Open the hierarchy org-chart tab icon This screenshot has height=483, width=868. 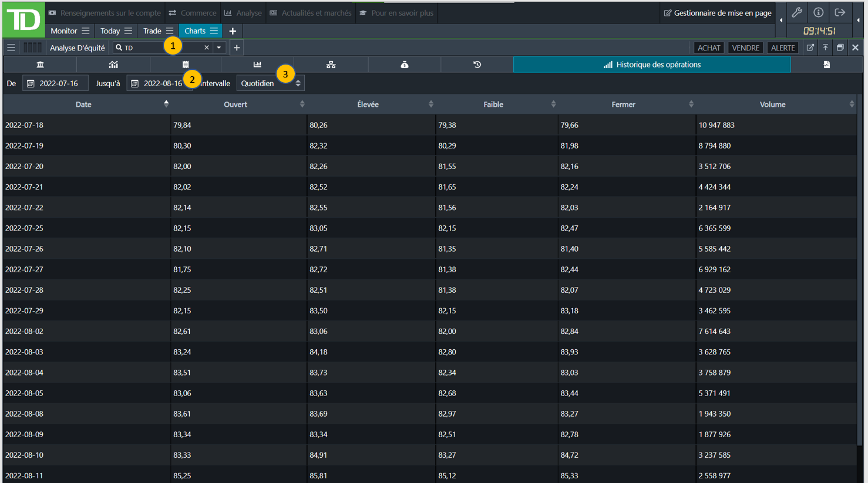pos(331,65)
